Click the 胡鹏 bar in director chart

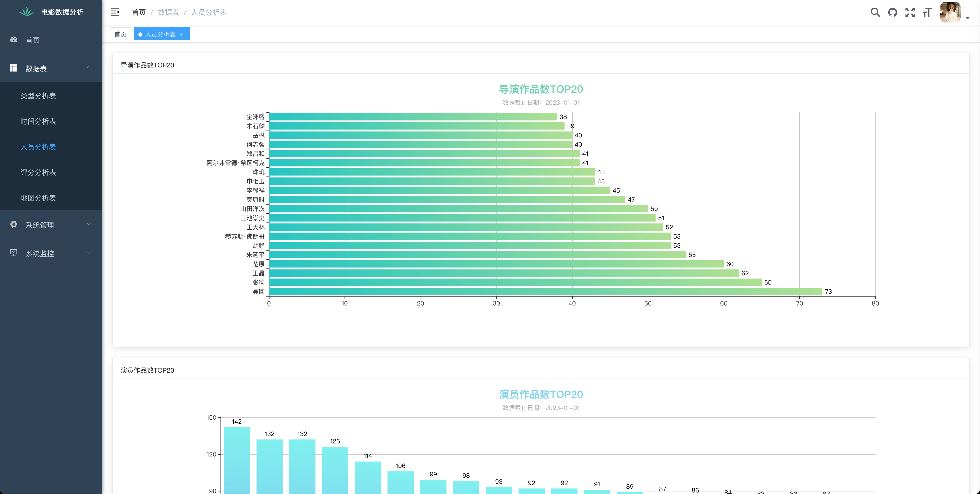pyautogui.click(x=470, y=245)
